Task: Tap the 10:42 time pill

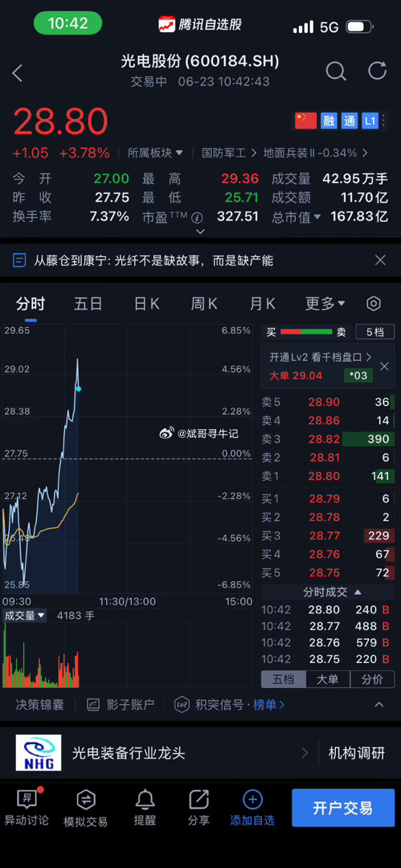Action: point(68,24)
